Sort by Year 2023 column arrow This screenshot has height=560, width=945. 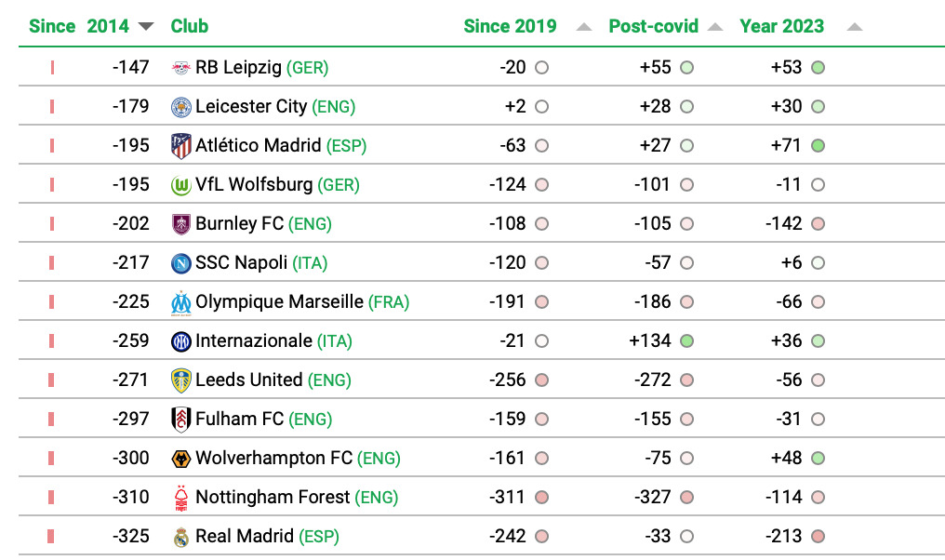click(855, 27)
